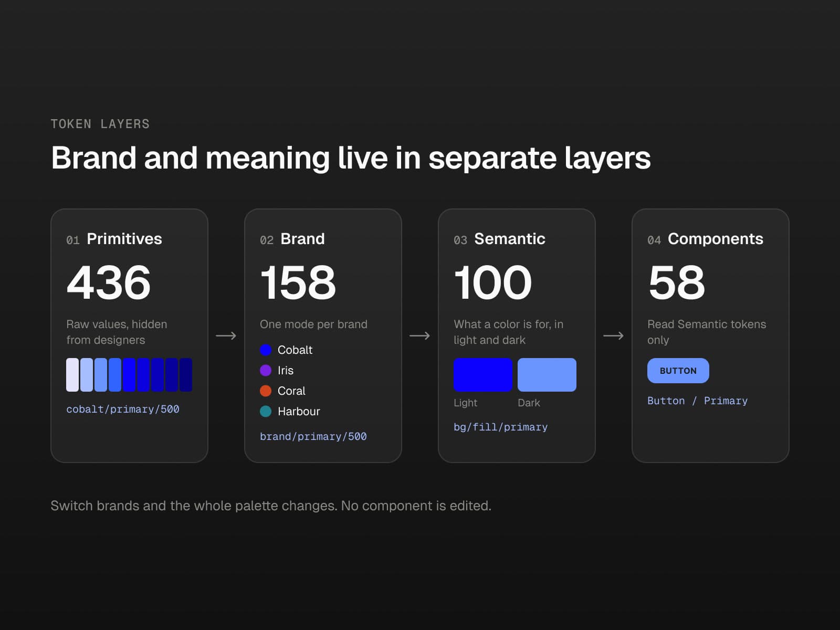Click the Components card heading
The width and height of the screenshot is (840, 630).
(x=716, y=239)
